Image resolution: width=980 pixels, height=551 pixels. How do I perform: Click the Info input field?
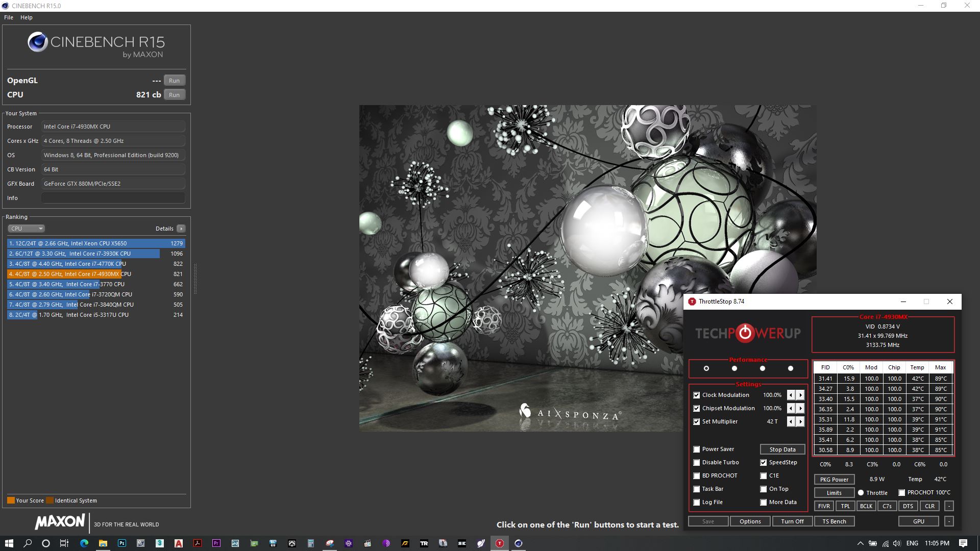pos(113,198)
